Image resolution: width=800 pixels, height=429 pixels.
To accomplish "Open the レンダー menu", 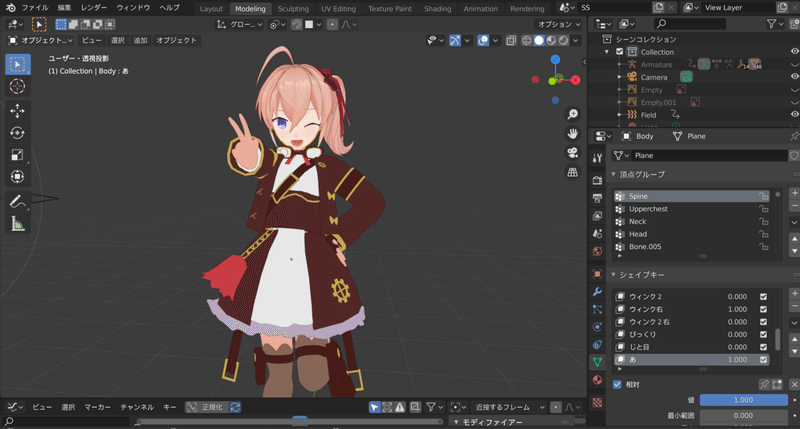I will [x=94, y=8].
